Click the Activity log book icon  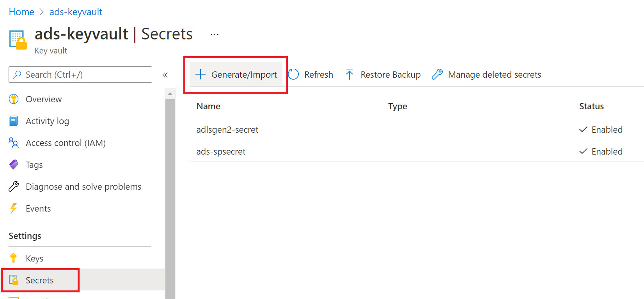[14, 121]
